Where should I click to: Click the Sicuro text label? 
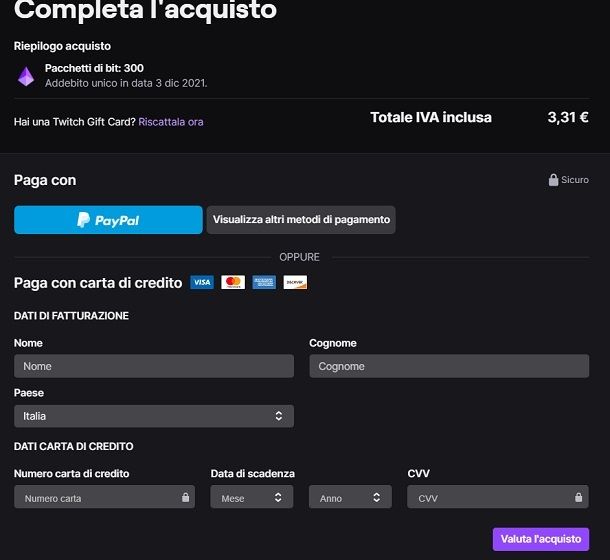(575, 180)
